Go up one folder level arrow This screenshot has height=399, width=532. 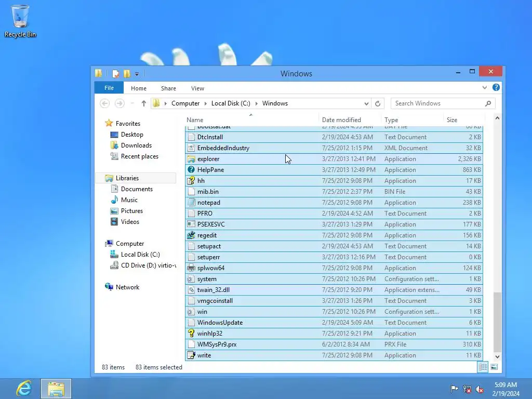click(143, 103)
